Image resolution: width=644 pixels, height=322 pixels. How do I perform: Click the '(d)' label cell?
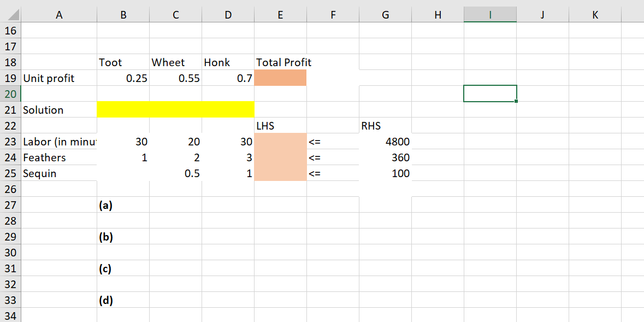click(x=123, y=300)
